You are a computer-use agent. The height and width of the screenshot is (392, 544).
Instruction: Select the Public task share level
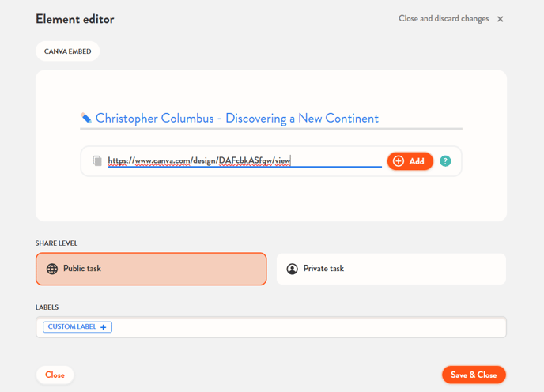(151, 269)
